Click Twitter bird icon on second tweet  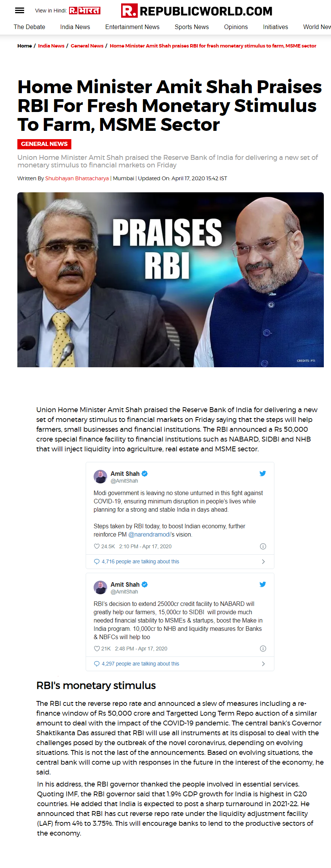(x=263, y=584)
